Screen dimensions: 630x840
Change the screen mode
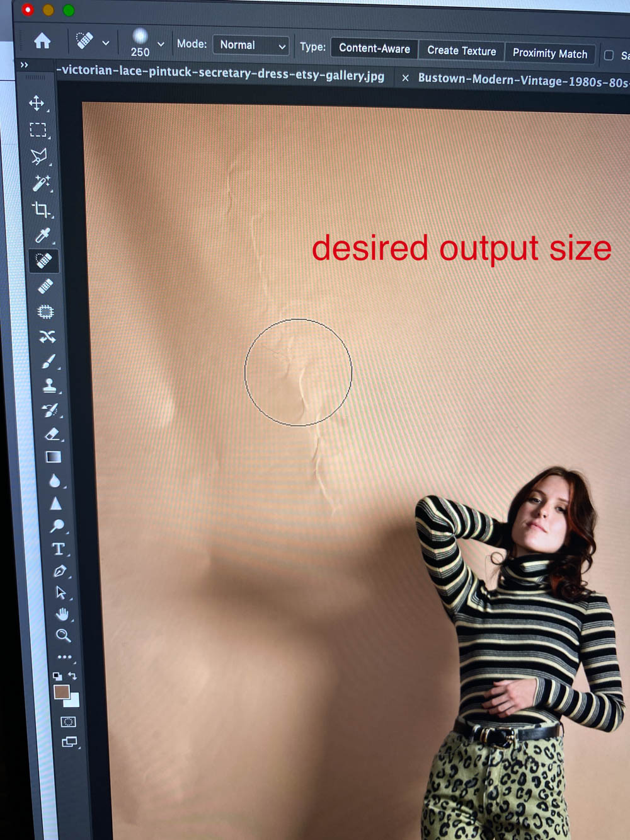click(69, 742)
